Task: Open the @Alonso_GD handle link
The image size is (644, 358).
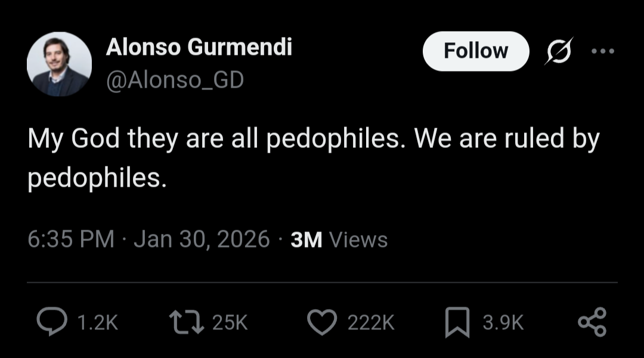Action: tap(175, 80)
